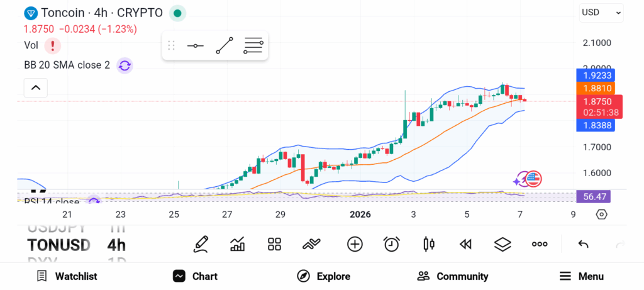Click the green market status indicator
Viewport: 644px width, 290px height.
178,13
